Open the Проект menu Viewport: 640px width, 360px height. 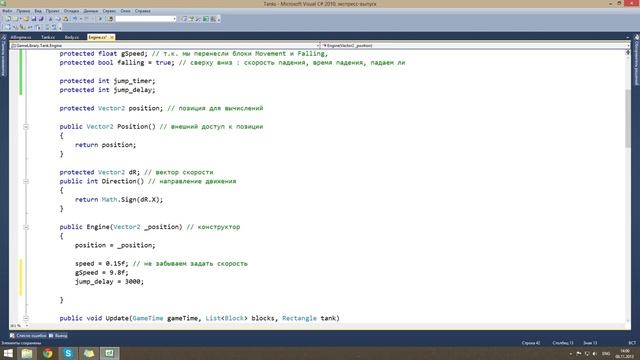point(53,11)
